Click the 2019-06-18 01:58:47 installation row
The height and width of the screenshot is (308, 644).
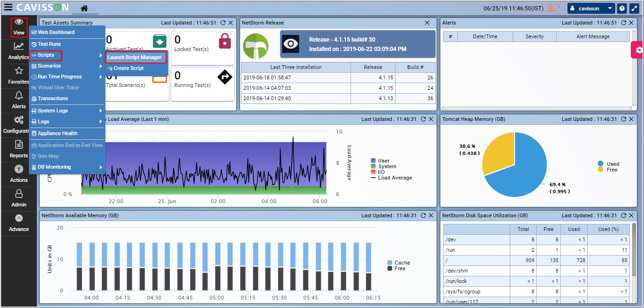pyautogui.click(x=338, y=77)
